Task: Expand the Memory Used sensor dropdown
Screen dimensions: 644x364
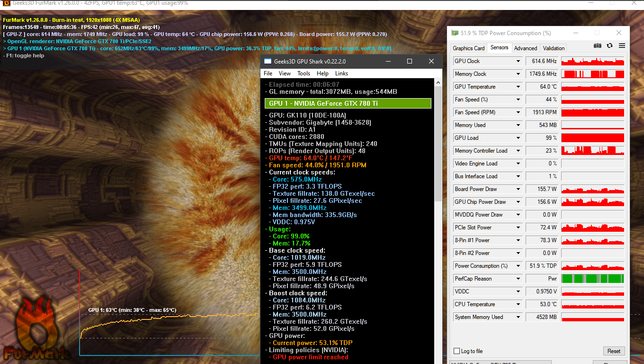Action: pyautogui.click(x=518, y=125)
